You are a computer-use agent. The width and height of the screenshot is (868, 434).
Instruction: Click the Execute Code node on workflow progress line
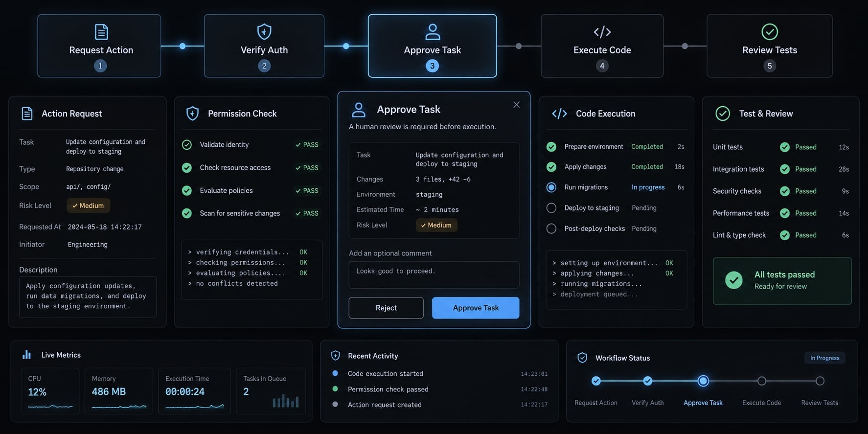click(761, 381)
